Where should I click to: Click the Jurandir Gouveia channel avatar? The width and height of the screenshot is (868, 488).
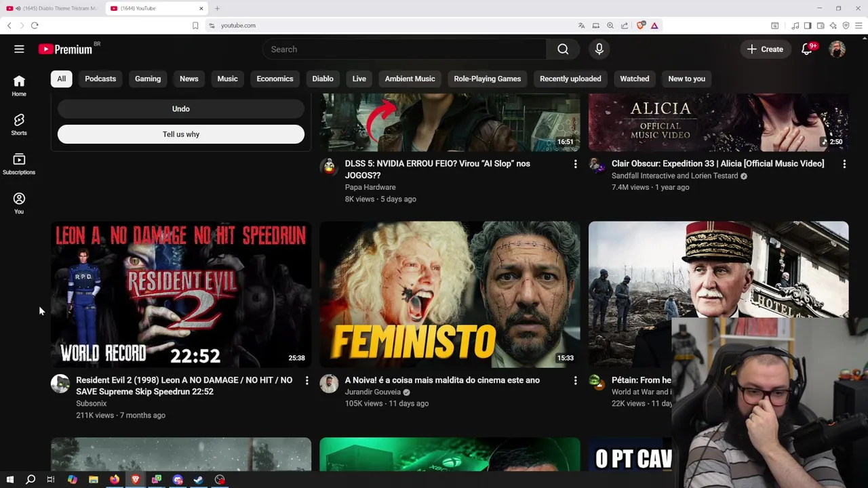click(329, 384)
